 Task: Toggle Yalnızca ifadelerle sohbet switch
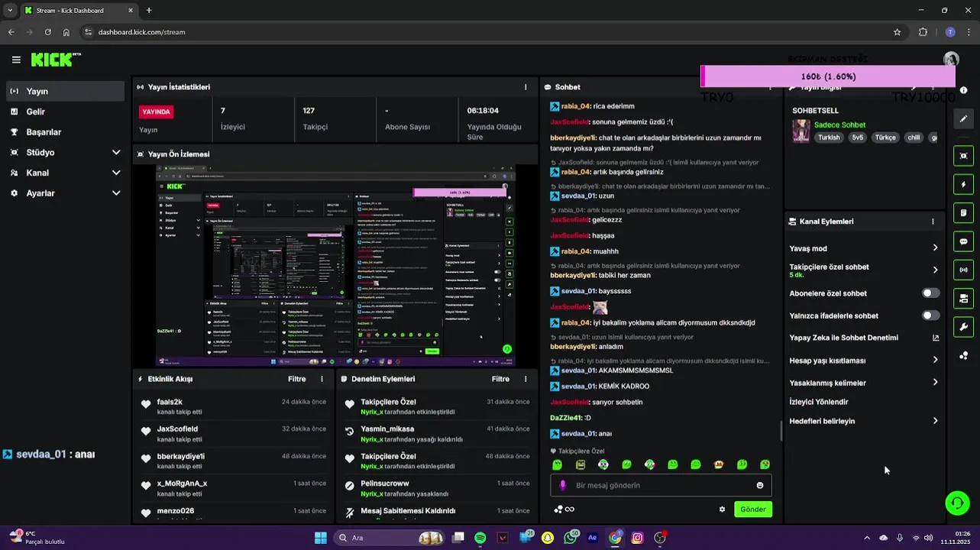(x=930, y=315)
